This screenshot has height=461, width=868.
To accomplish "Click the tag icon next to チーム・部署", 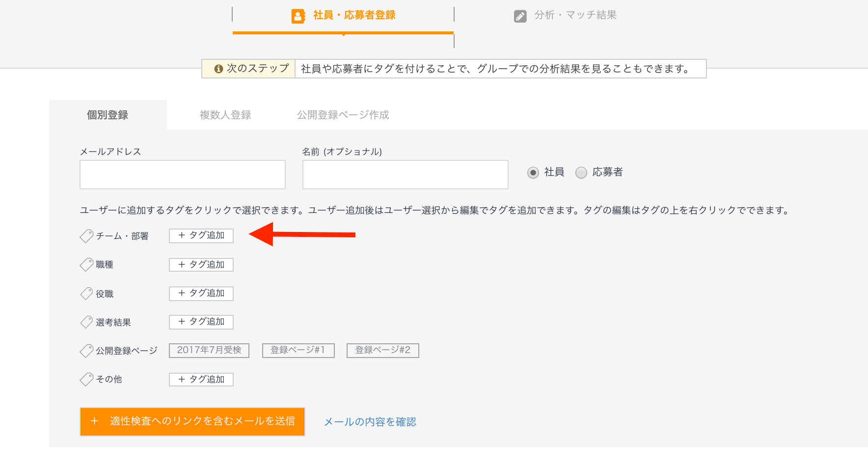I will [86, 236].
